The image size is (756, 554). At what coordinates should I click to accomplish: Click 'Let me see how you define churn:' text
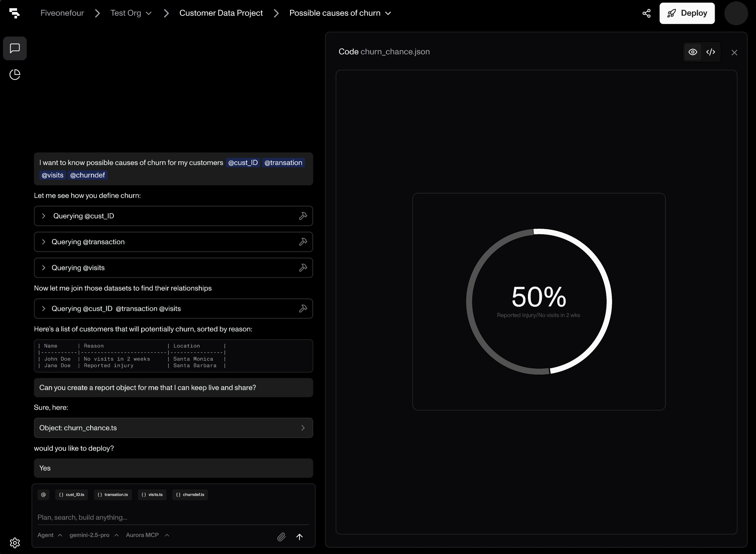(x=87, y=195)
